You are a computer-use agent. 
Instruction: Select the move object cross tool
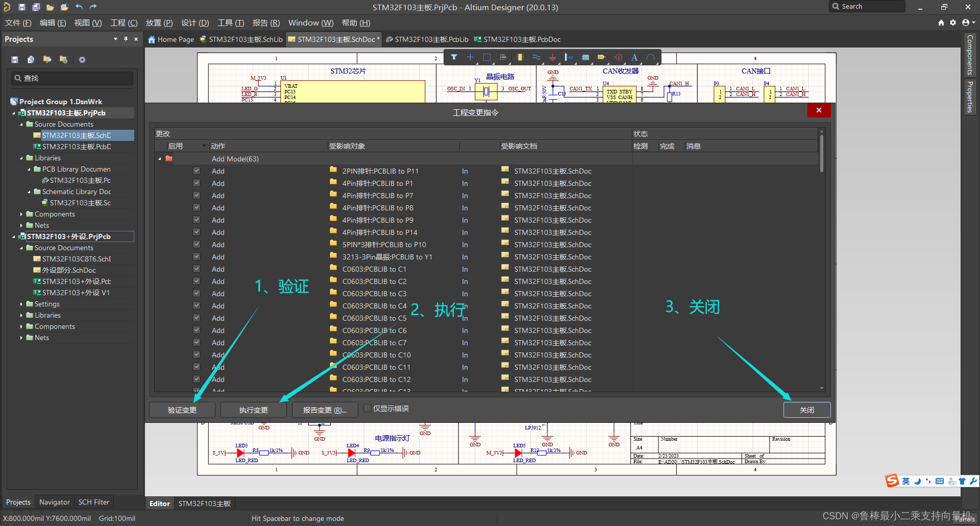[470, 57]
